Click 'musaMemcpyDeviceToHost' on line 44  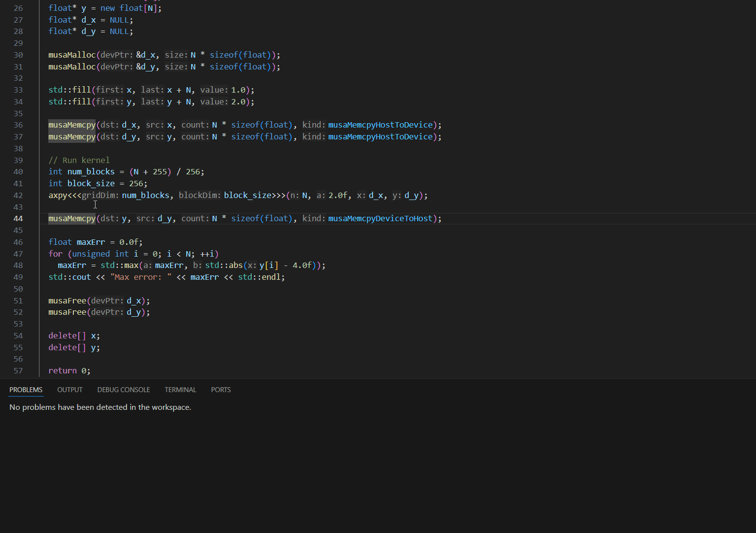pos(380,219)
